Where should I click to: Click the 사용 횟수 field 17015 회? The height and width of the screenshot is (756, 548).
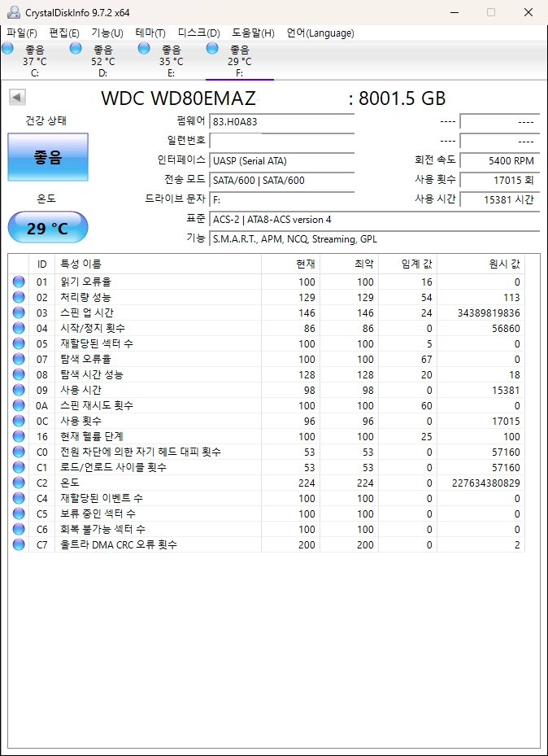[499, 181]
